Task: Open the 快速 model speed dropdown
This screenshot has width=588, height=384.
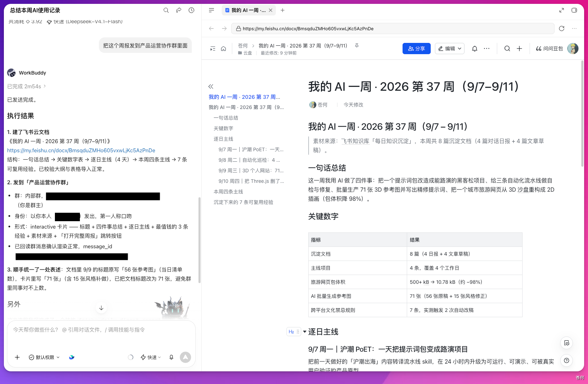Action: point(151,357)
